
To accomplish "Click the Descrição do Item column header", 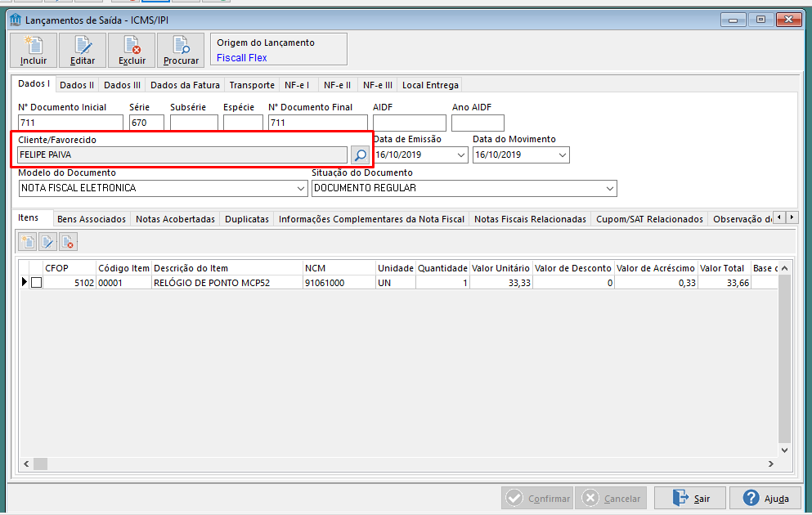I will tap(227, 268).
